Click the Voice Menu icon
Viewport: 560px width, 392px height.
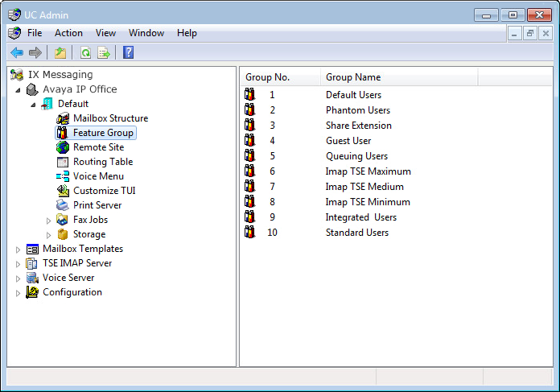click(x=63, y=176)
